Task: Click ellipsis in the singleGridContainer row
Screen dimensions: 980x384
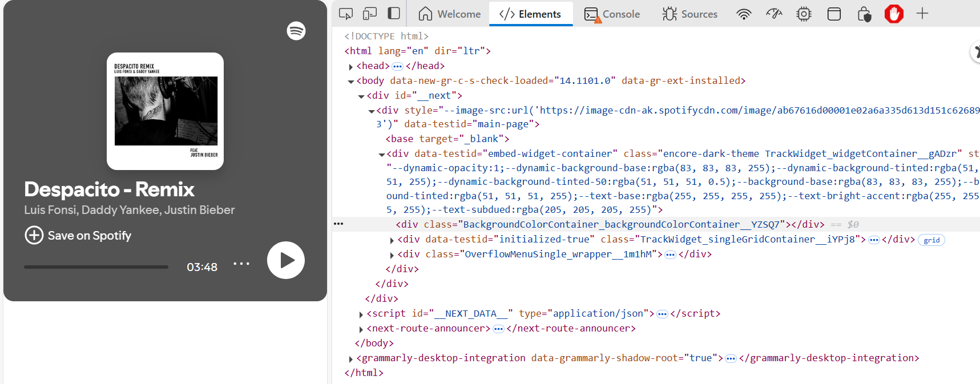Action: pyautogui.click(x=874, y=240)
